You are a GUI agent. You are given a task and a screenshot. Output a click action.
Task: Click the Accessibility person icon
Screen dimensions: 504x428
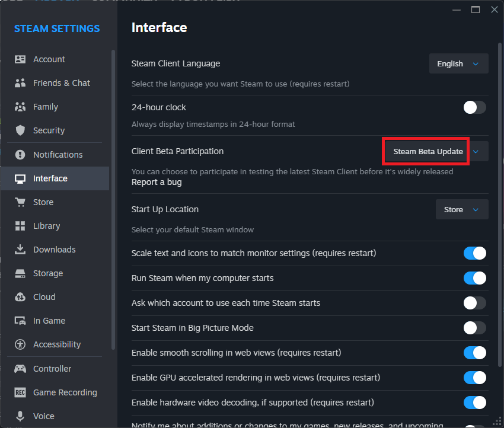click(x=20, y=344)
